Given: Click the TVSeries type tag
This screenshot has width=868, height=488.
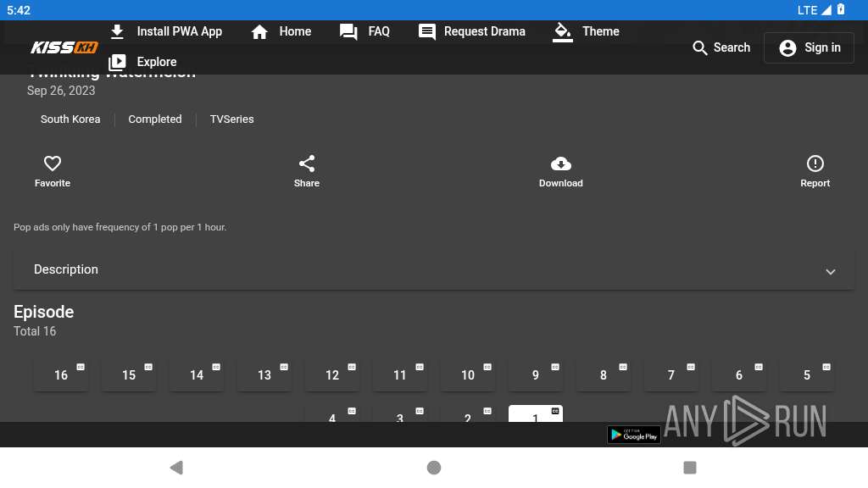Looking at the screenshot, I should coord(232,119).
